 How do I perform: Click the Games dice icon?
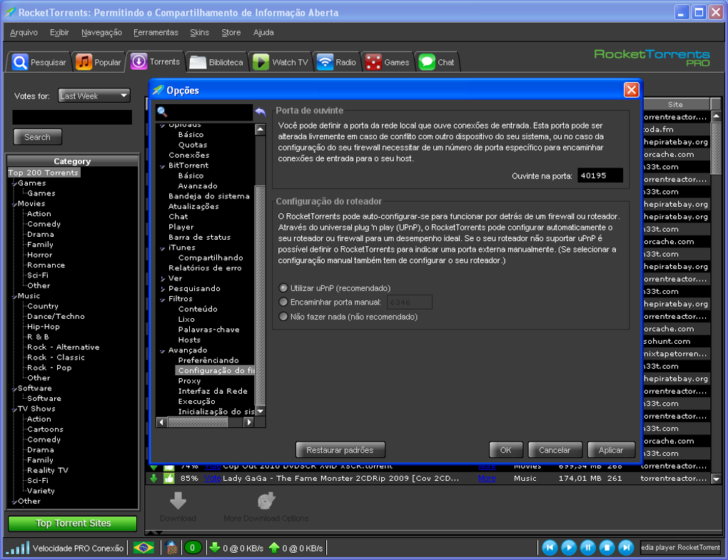(x=373, y=62)
